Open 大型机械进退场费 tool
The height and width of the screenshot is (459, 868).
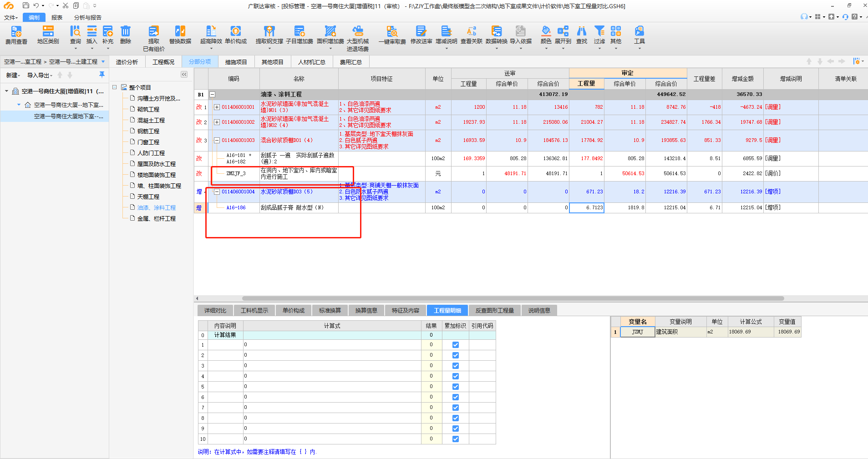358,38
